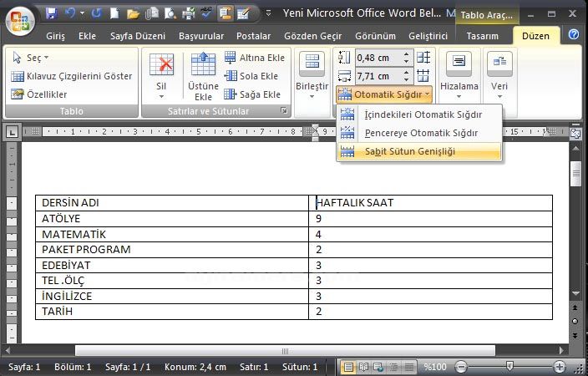The height and width of the screenshot is (376, 588).
Task: Expand the Birleştir group dropdown
Action: pyautogui.click(x=312, y=77)
